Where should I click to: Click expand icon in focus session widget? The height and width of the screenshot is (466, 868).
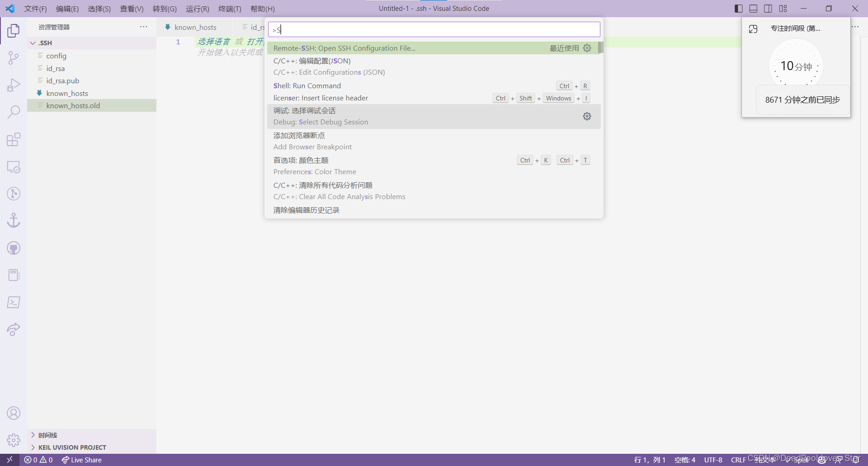(x=753, y=29)
